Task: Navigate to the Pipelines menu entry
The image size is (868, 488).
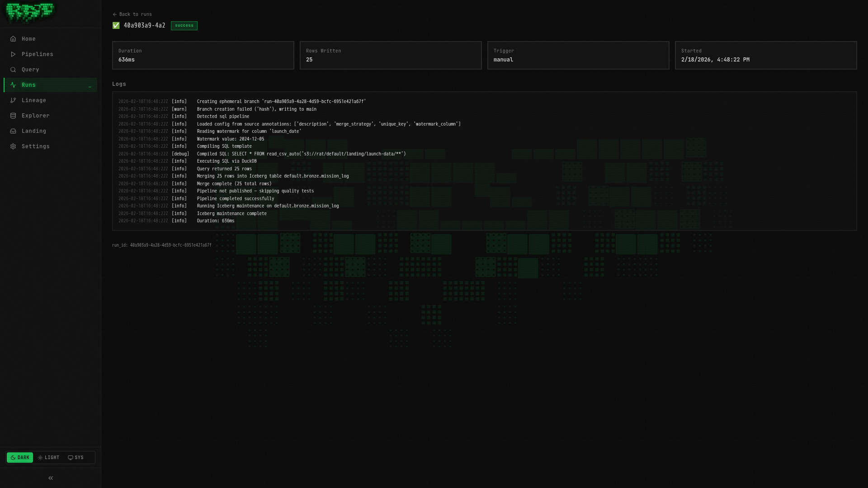Action: pyautogui.click(x=38, y=54)
